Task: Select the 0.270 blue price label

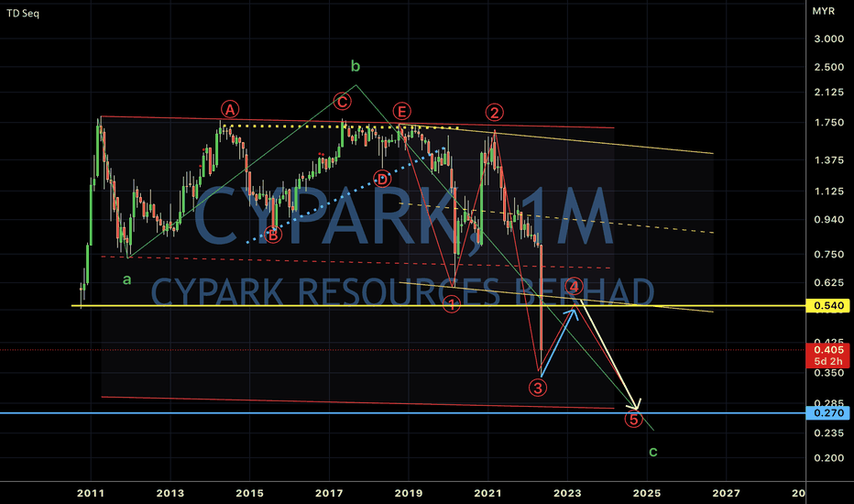Action: click(828, 413)
